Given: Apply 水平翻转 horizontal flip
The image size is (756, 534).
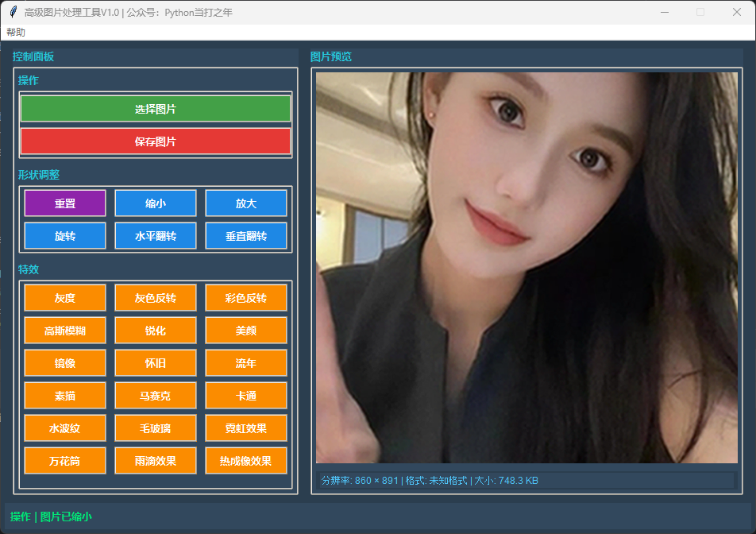Looking at the screenshot, I should [x=156, y=236].
